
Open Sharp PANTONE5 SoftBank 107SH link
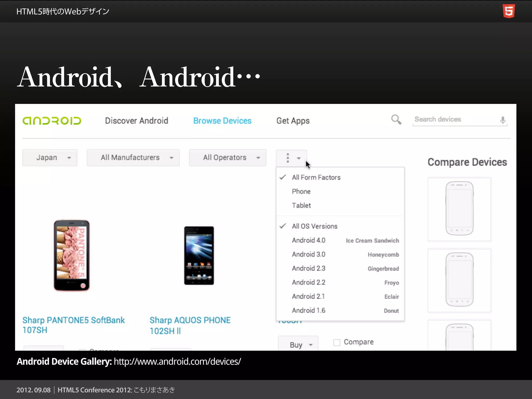[x=74, y=325]
